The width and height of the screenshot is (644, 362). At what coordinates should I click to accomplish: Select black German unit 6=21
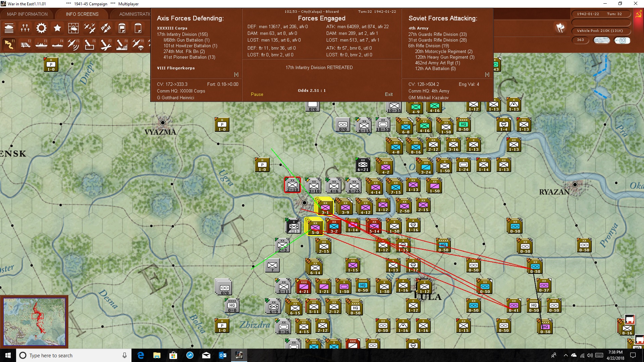point(363,165)
